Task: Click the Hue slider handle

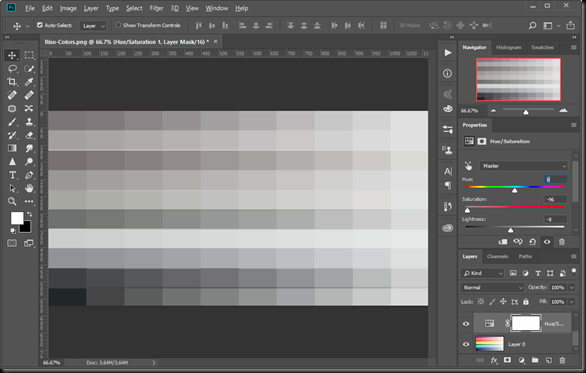Action: pos(515,191)
